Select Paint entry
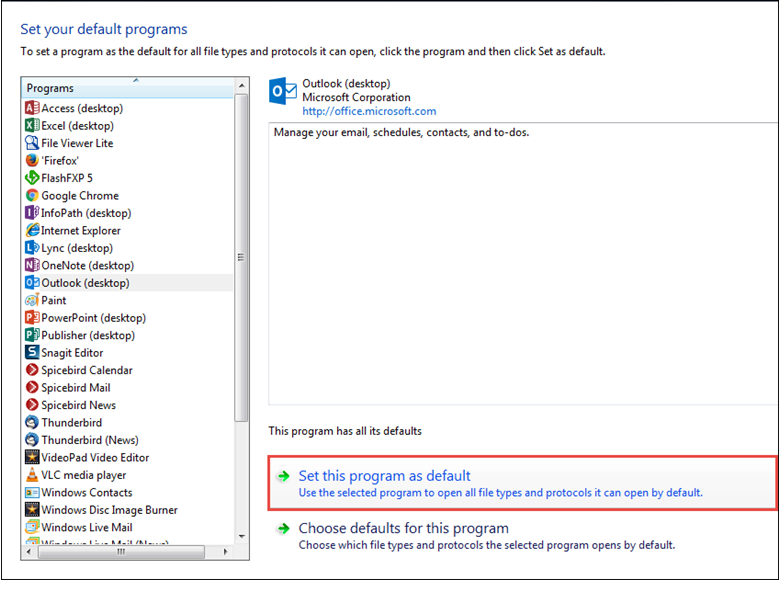The image size is (781, 595). pos(54,300)
